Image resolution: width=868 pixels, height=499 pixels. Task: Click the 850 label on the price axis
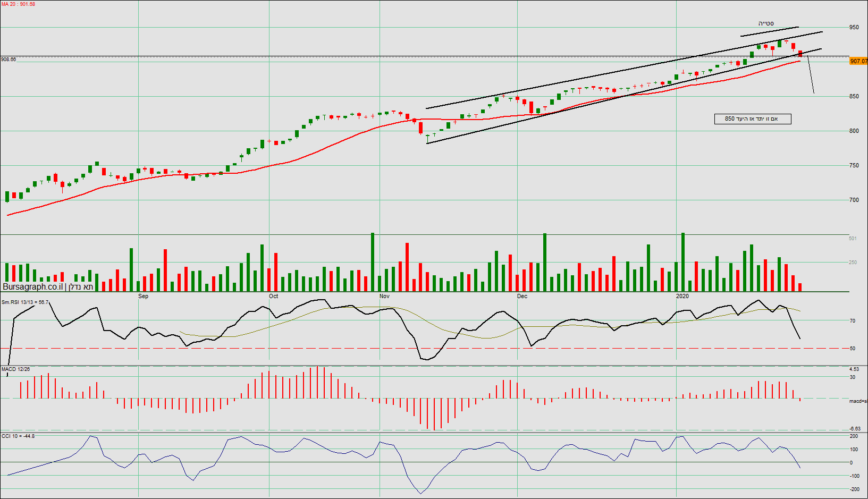pos(854,96)
